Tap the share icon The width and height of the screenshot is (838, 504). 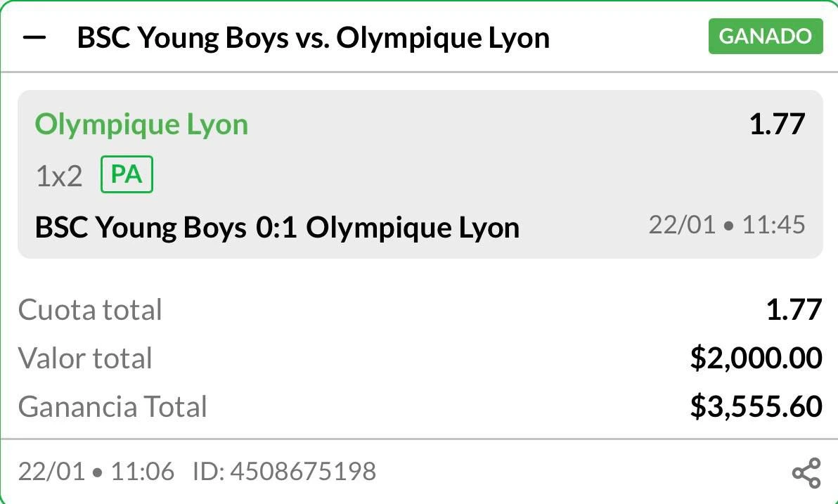pyautogui.click(x=806, y=472)
